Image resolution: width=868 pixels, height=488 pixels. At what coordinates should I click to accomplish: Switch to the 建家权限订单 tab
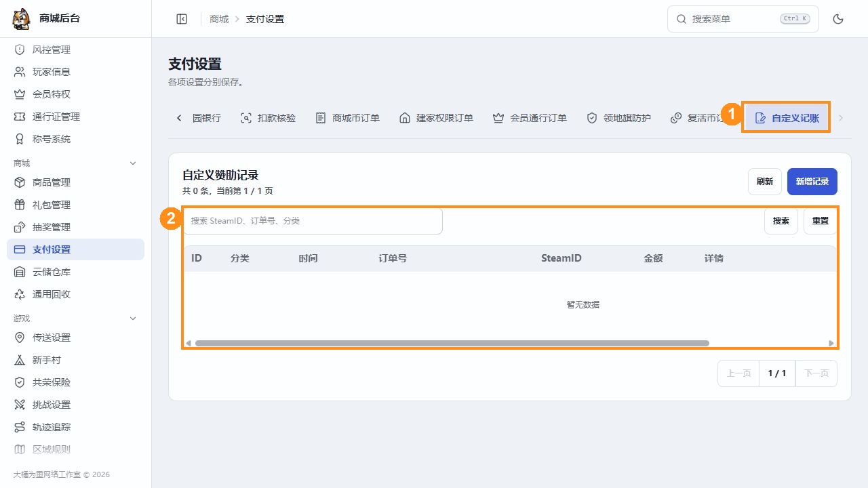point(436,118)
